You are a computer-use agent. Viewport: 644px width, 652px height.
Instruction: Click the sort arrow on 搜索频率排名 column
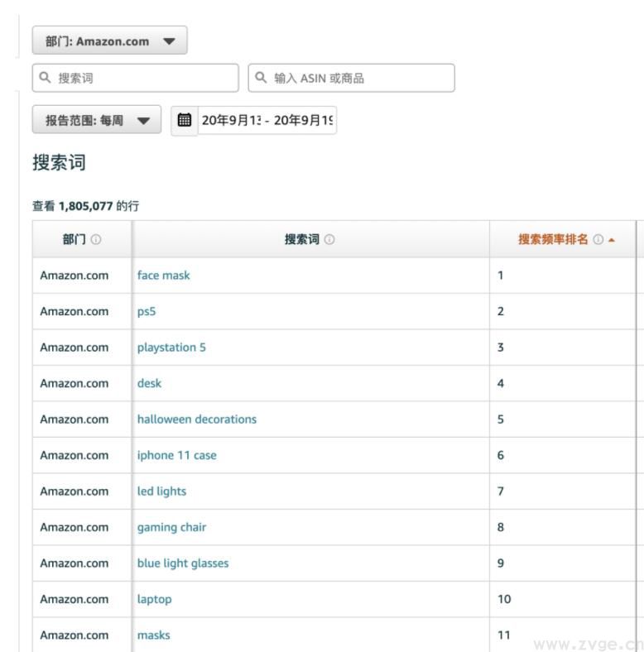pos(612,240)
